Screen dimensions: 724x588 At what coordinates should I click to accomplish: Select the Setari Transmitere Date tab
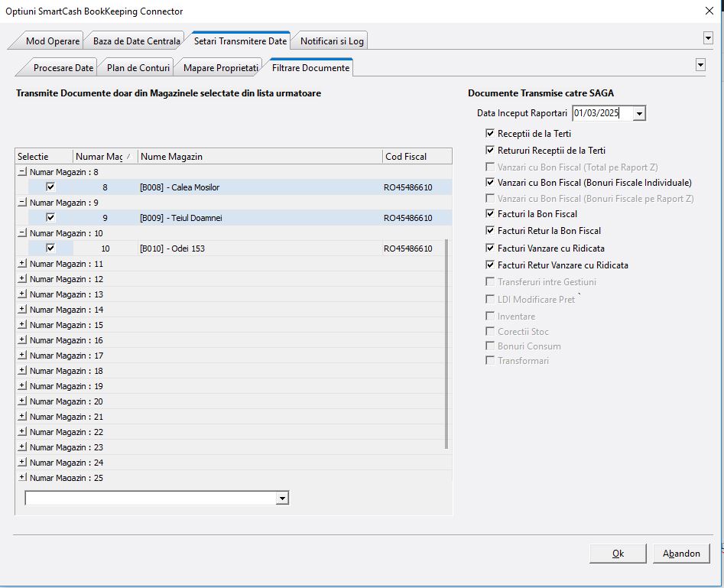pos(240,41)
